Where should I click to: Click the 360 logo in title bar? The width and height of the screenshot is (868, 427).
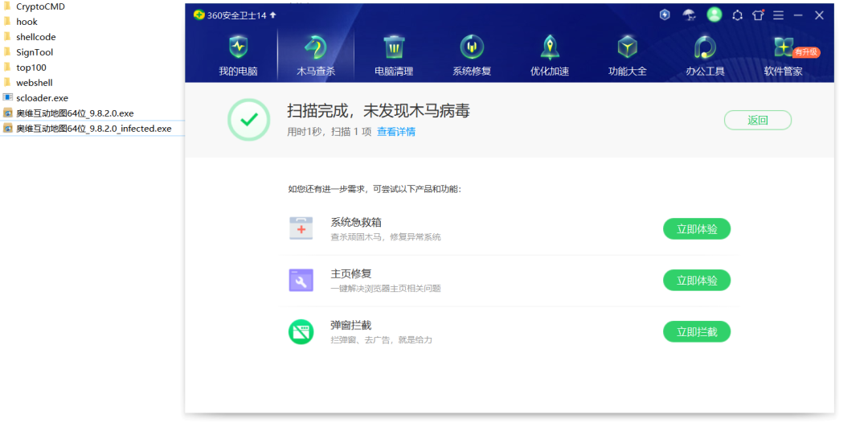[x=199, y=15]
